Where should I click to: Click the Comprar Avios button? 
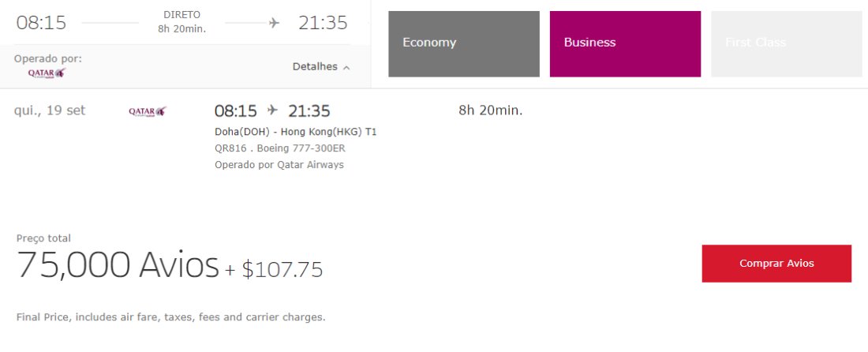[776, 264]
